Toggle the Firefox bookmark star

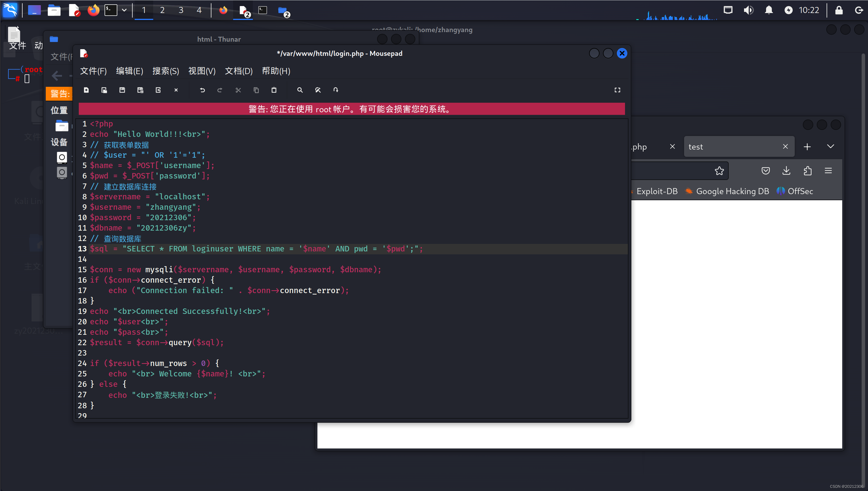click(719, 171)
